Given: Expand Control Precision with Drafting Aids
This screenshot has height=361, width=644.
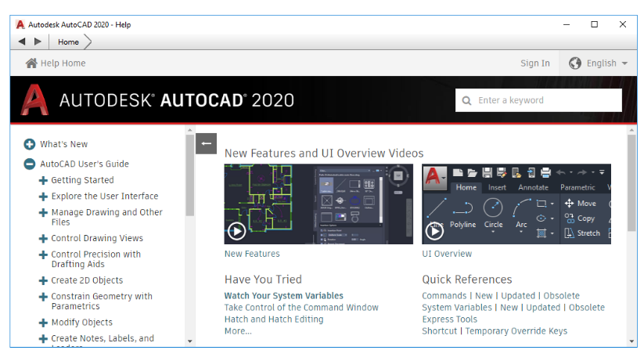Looking at the screenshot, I should point(43,255).
